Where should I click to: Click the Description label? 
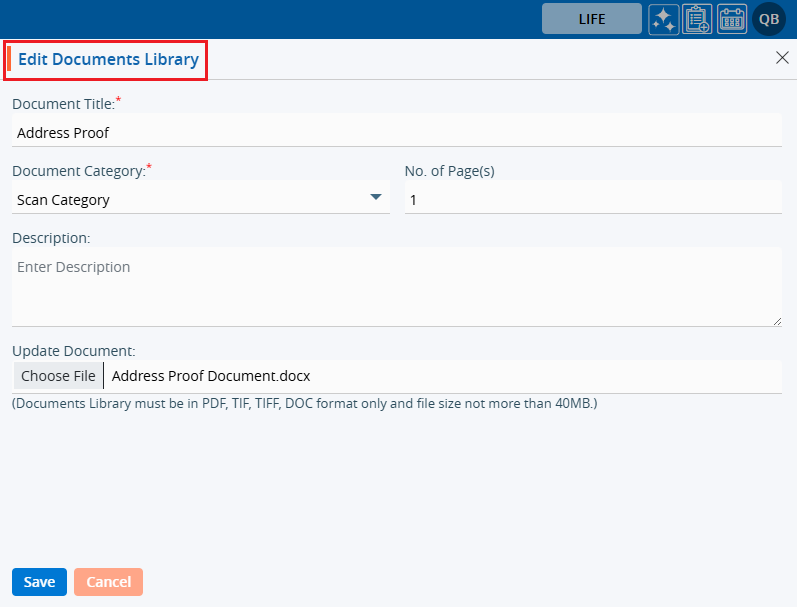51,238
